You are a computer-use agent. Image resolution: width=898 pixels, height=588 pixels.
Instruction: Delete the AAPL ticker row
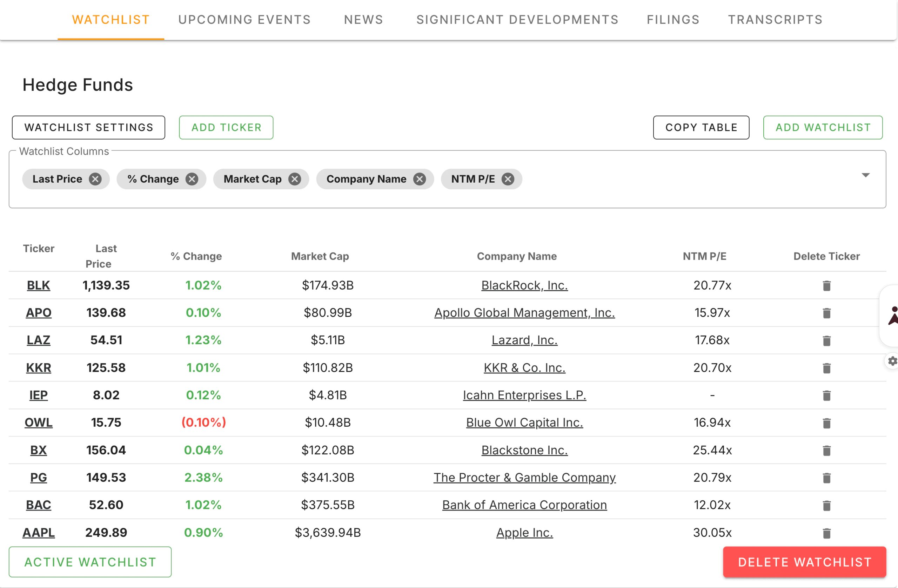(826, 533)
